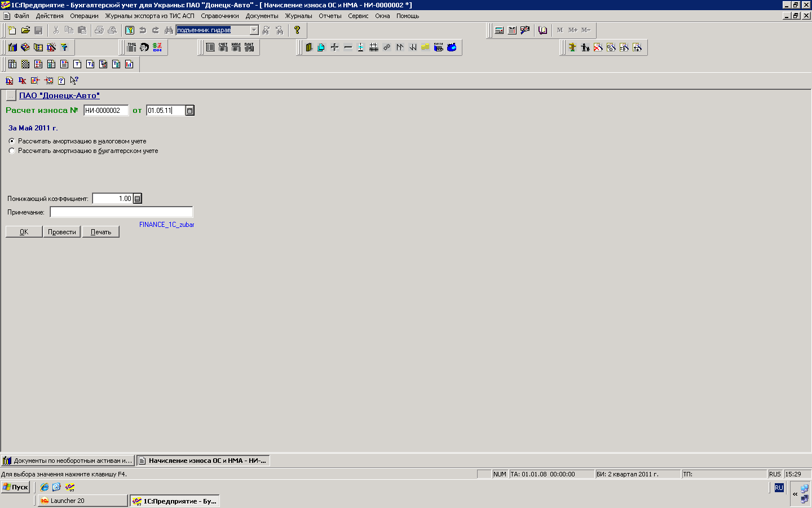Click the face silhouette contractors icon

click(x=144, y=47)
